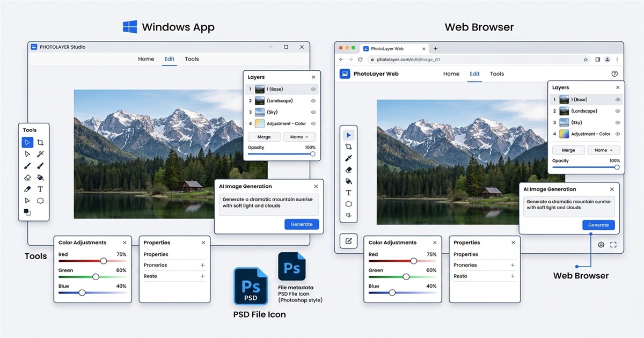This screenshot has height=338, width=644.
Task: Click the highlighted blue selection arrow in Tools panel
Action: [27, 142]
